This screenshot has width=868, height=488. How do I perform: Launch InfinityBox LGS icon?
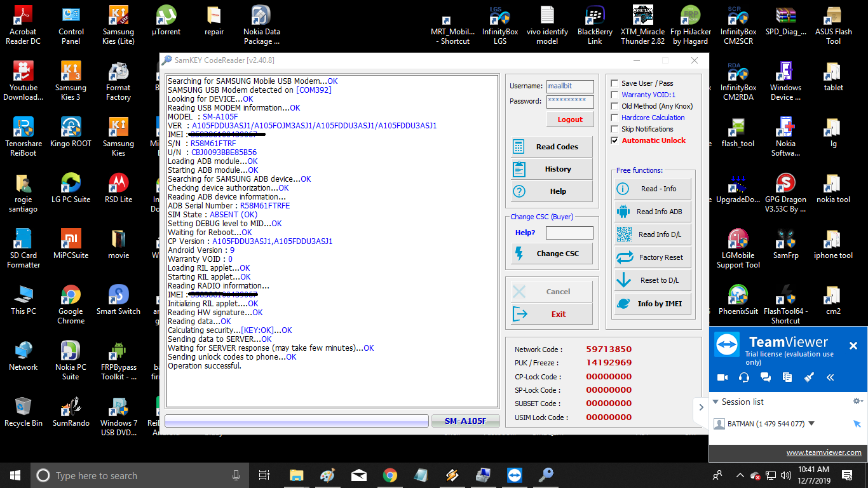coord(500,25)
